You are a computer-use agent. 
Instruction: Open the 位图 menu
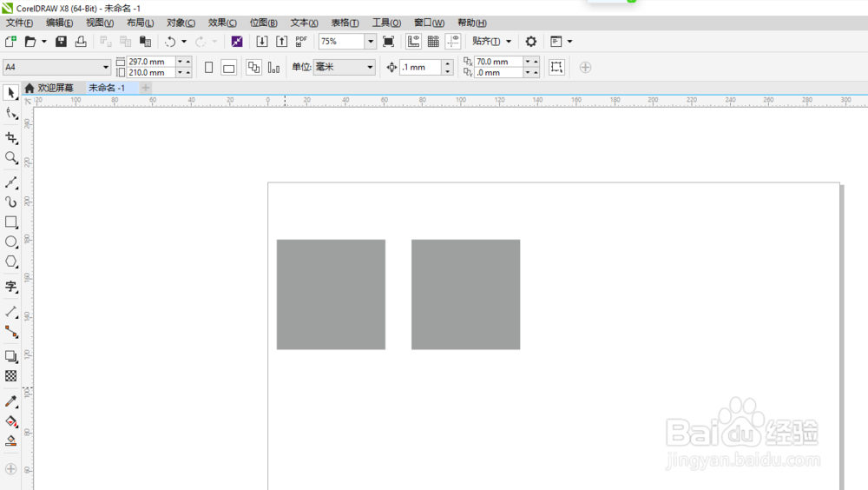pyautogui.click(x=264, y=23)
